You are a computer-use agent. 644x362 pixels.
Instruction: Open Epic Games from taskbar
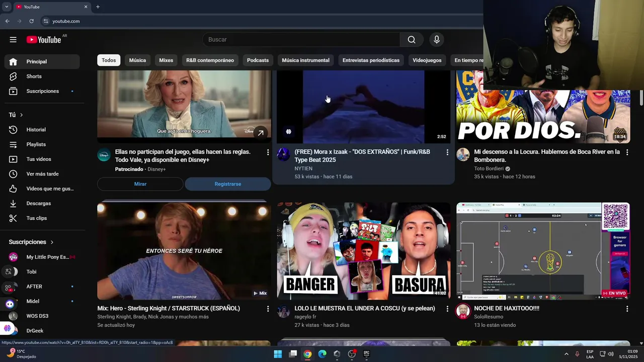366,354
